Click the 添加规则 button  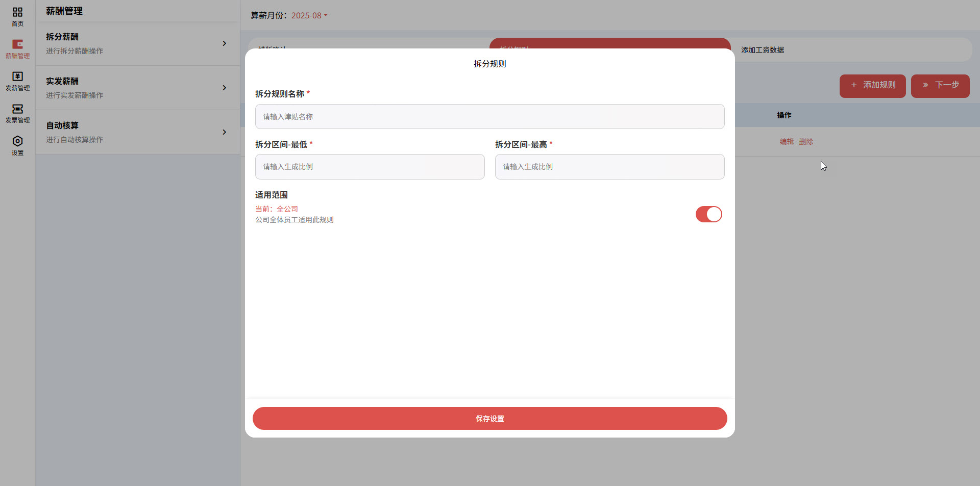872,86
